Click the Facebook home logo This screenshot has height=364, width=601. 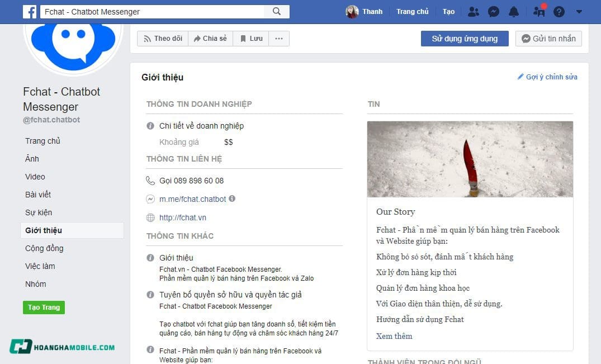[30, 11]
